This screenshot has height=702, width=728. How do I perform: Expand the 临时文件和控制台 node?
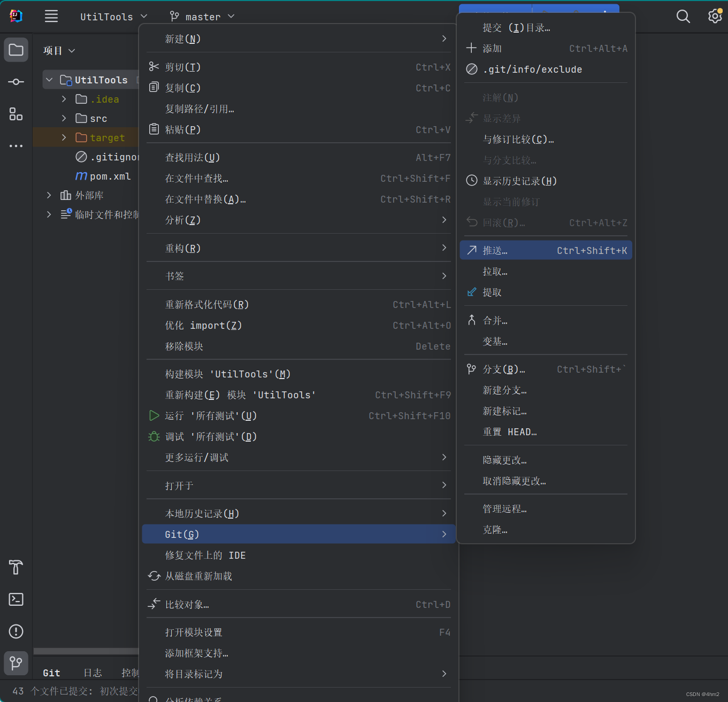[49, 214]
